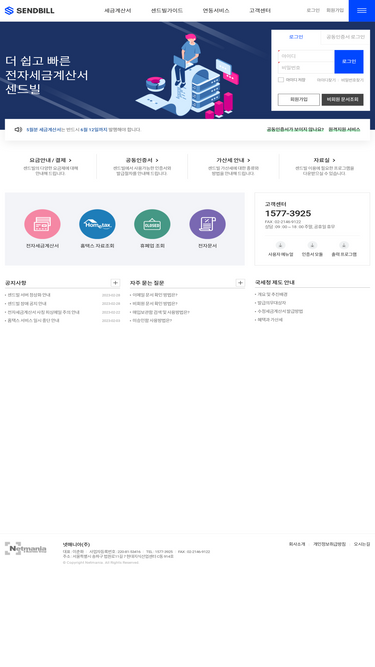Viewport: 375px width, 667px height.
Task: Open 자료실 arrow link
Action: pyautogui.click(x=324, y=160)
